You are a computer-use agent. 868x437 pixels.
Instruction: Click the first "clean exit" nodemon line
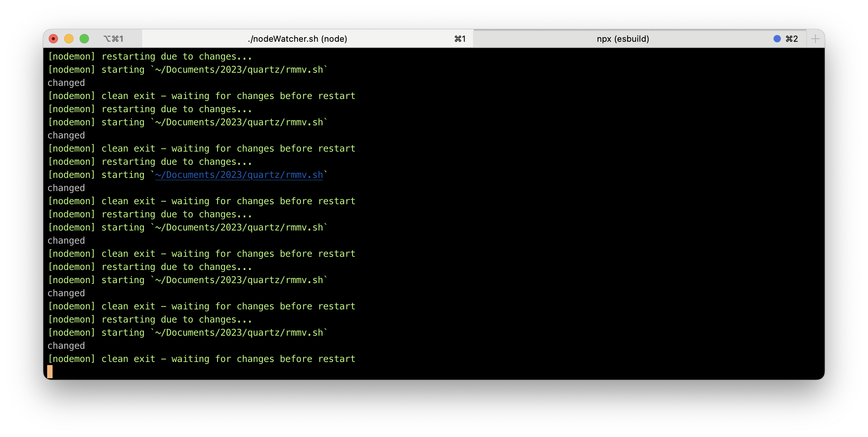coord(201,96)
